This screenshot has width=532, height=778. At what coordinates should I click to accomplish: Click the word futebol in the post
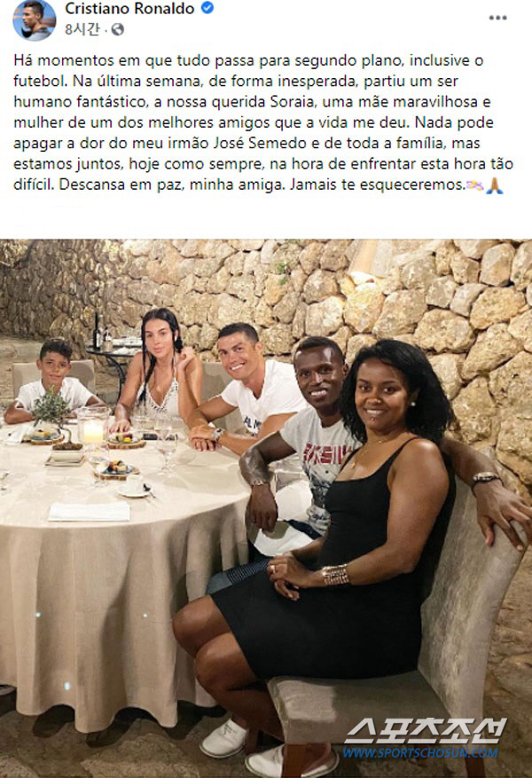(x=38, y=81)
